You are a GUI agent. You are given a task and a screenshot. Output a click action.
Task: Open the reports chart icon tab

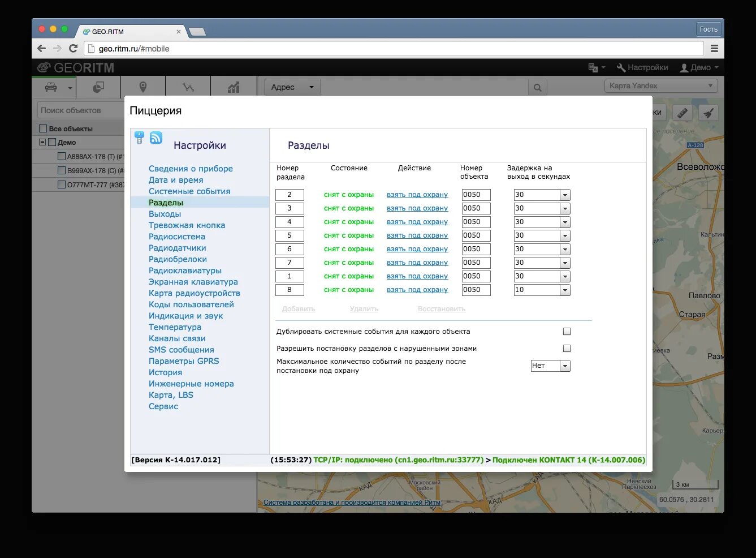(234, 87)
